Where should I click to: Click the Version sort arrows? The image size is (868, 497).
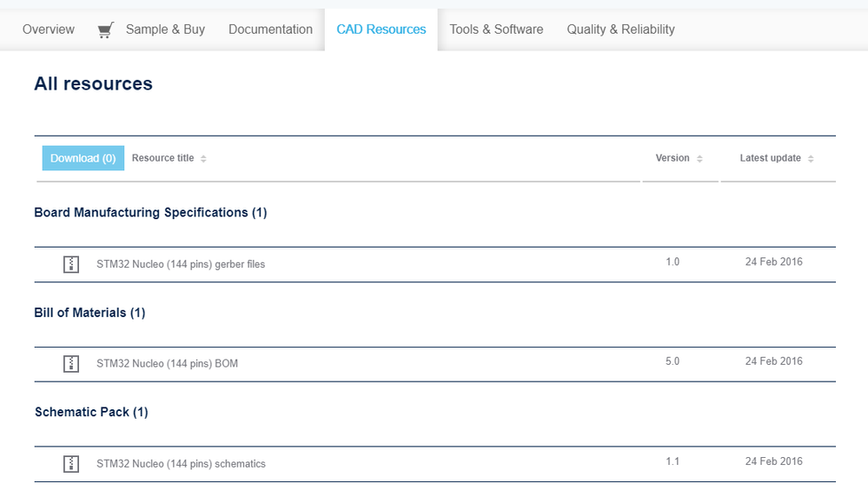pos(699,159)
